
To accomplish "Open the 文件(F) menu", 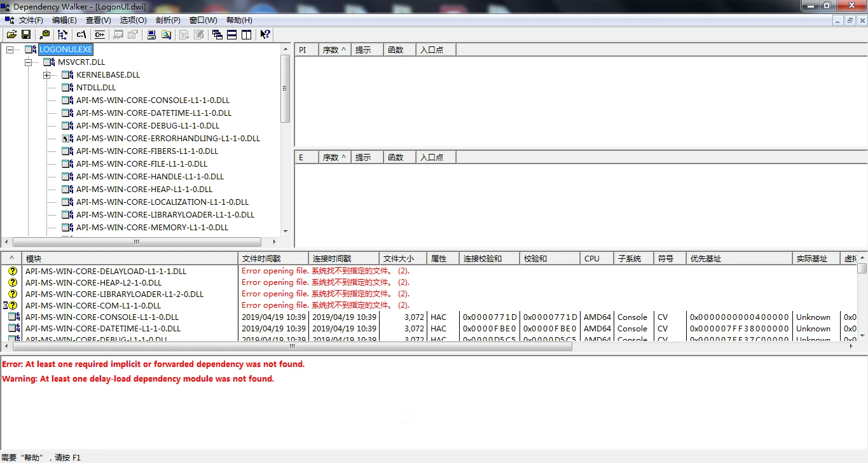I will click(x=31, y=20).
